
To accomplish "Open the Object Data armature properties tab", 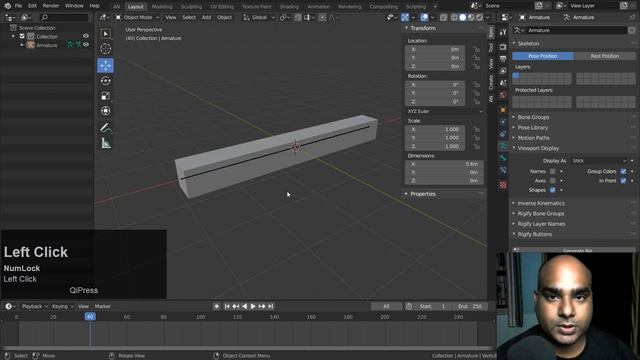I will click(503, 146).
